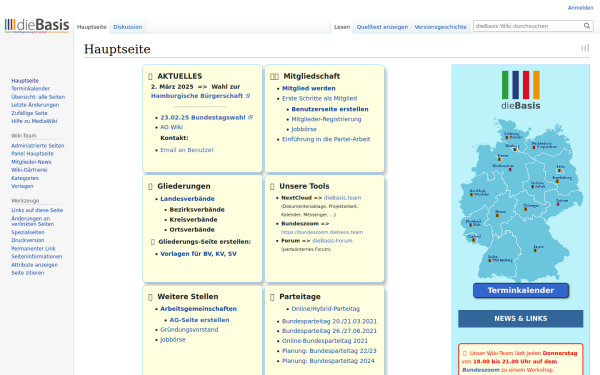This screenshot has height=375, width=600.
Task: Open Seite zitieren in sidebar
Action: tap(28, 273)
